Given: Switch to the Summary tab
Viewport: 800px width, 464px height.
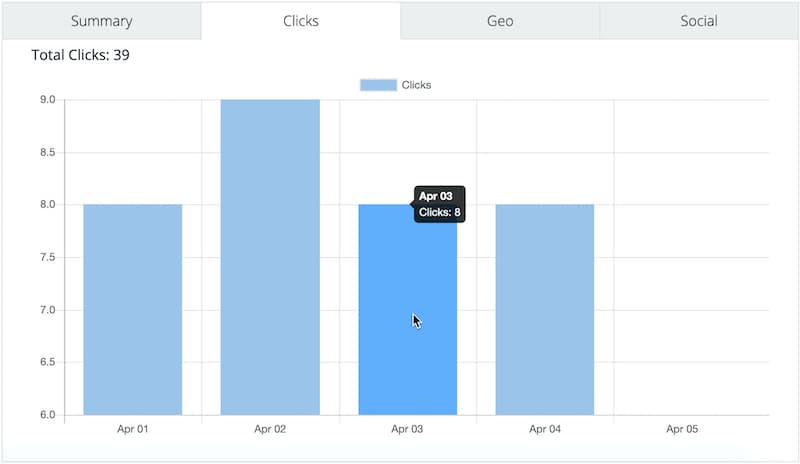Looking at the screenshot, I should point(102,21).
